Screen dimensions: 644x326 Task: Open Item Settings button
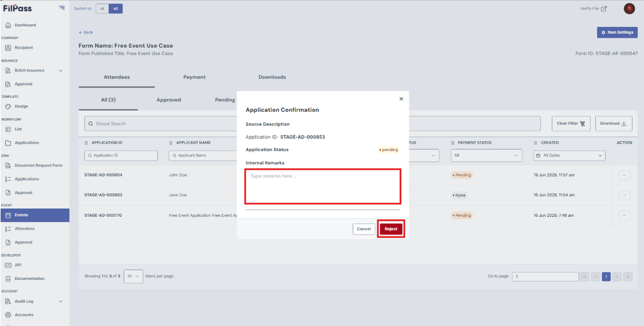click(617, 32)
